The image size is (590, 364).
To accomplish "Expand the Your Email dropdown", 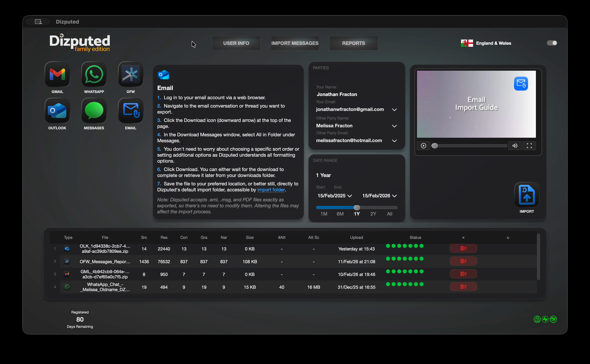I will click(x=394, y=110).
